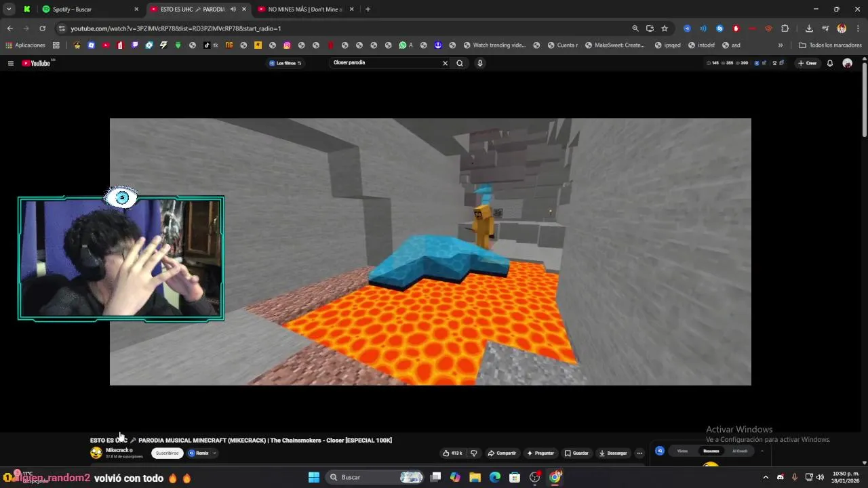Open site information icon in address bar
Image resolution: width=868 pixels, height=488 pixels.
pyautogui.click(x=62, y=28)
